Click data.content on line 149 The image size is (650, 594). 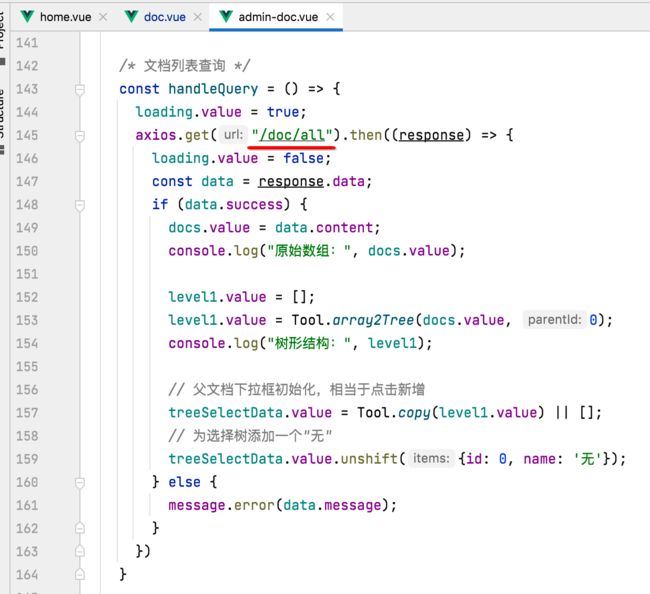pyautogui.click(x=324, y=228)
